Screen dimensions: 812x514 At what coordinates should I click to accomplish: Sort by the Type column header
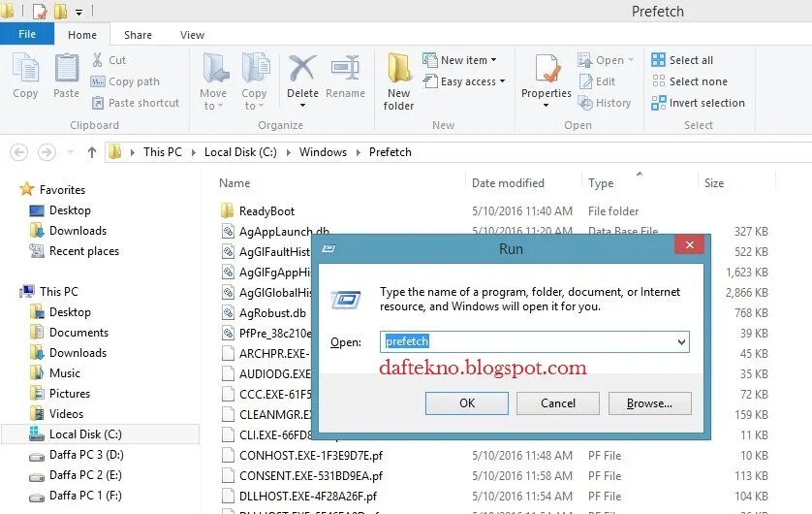click(x=601, y=183)
